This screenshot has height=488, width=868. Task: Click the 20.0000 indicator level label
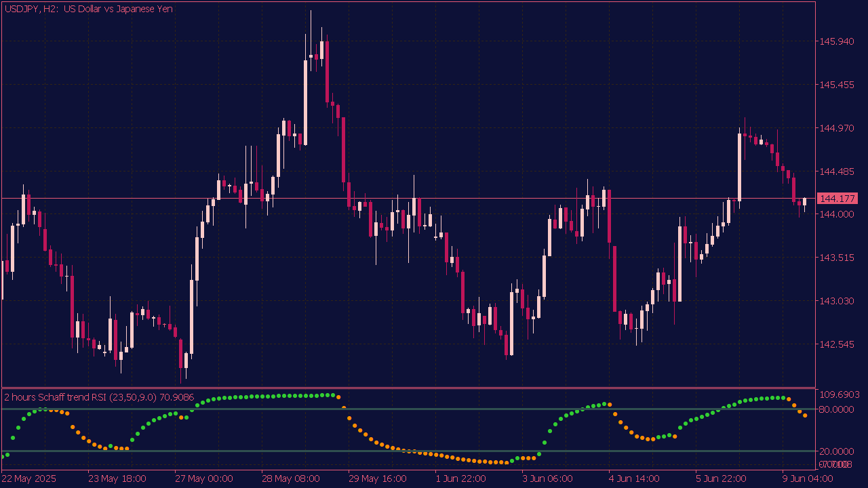(837, 451)
